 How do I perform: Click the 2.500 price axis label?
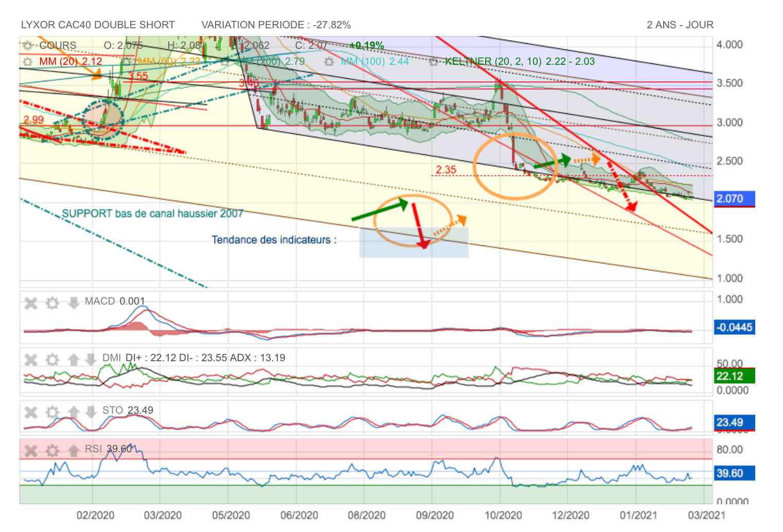tap(729, 161)
